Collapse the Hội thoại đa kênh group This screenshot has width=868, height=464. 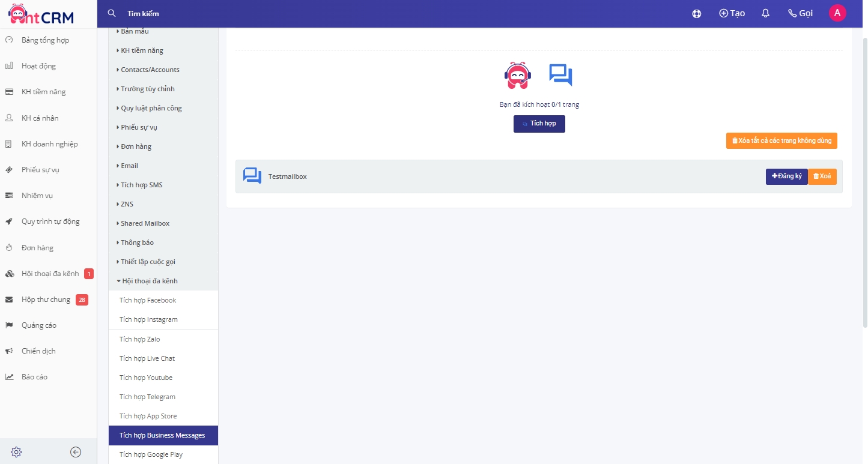[149, 281]
